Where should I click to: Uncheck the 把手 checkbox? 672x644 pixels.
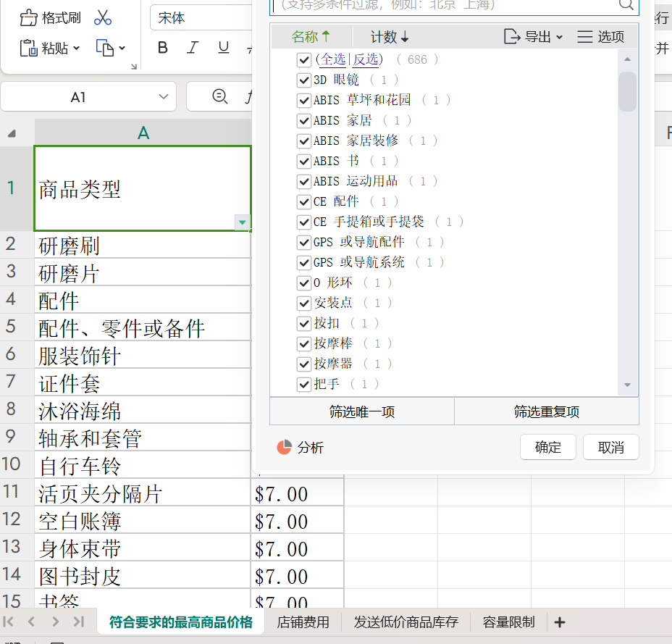pos(304,384)
